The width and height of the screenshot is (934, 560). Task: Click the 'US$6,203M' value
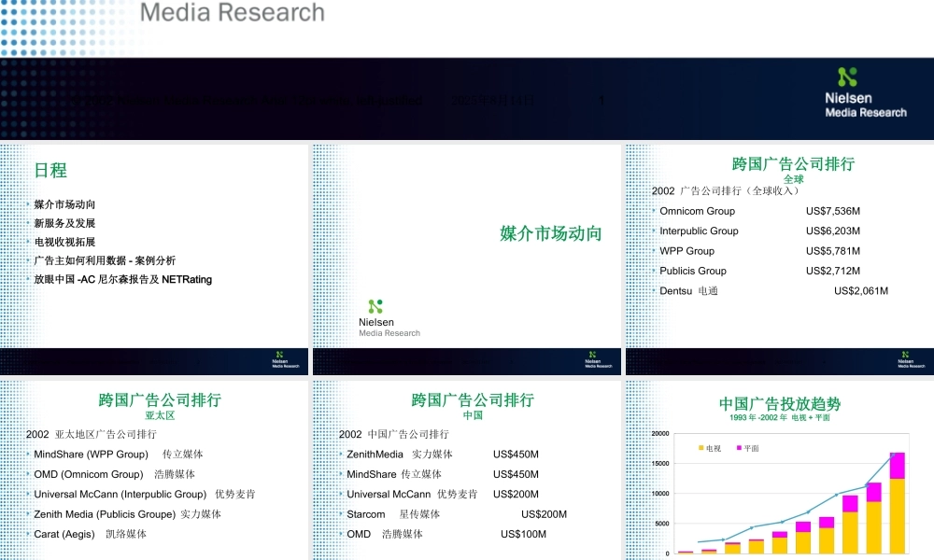click(x=833, y=231)
